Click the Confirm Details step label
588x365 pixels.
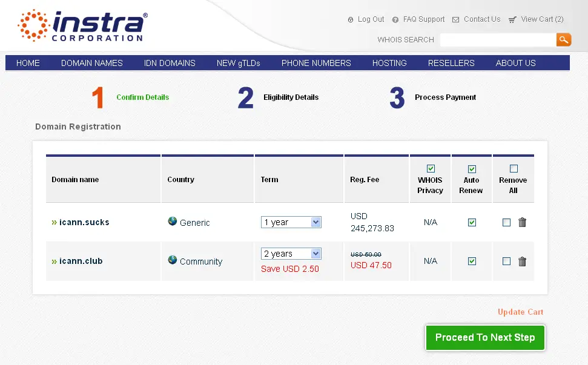[142, 97]
